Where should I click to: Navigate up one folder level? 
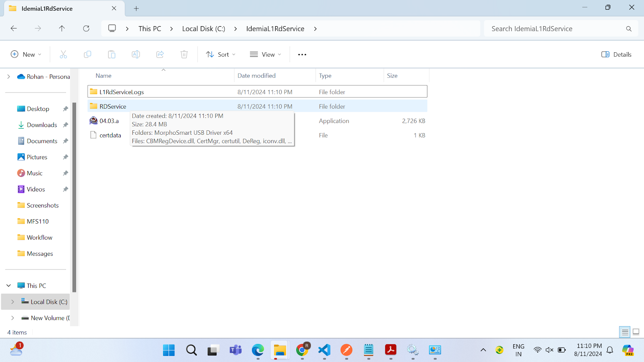[x=62, y=29]
